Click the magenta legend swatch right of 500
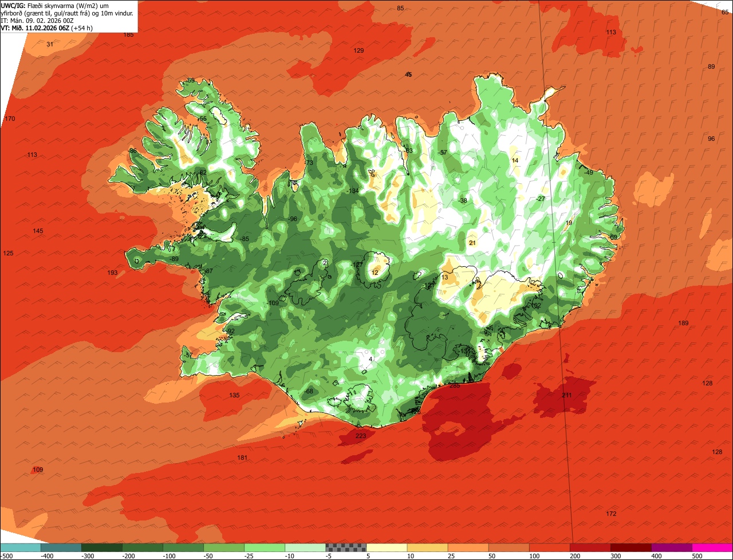This screenshot has height=560, width=733. coord(712,548)
